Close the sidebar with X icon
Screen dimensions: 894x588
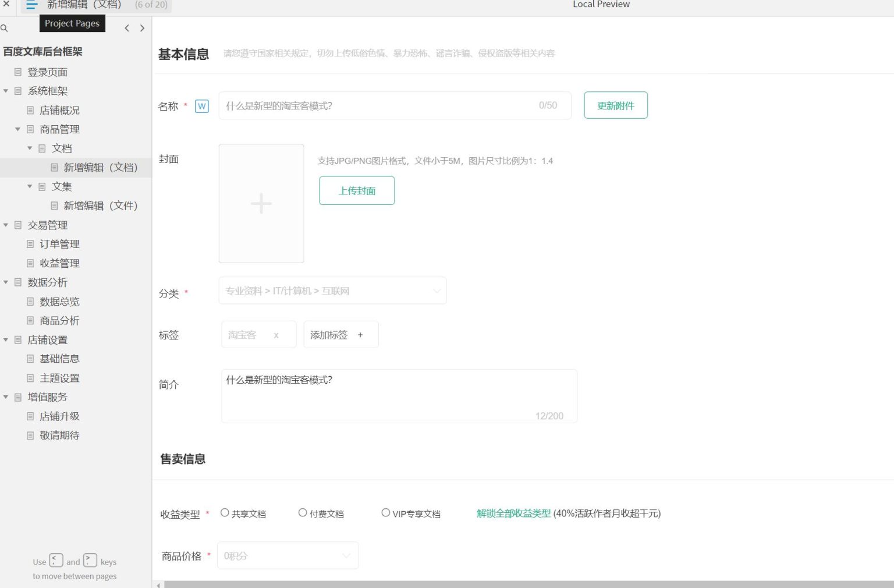[x=6, y=3]
